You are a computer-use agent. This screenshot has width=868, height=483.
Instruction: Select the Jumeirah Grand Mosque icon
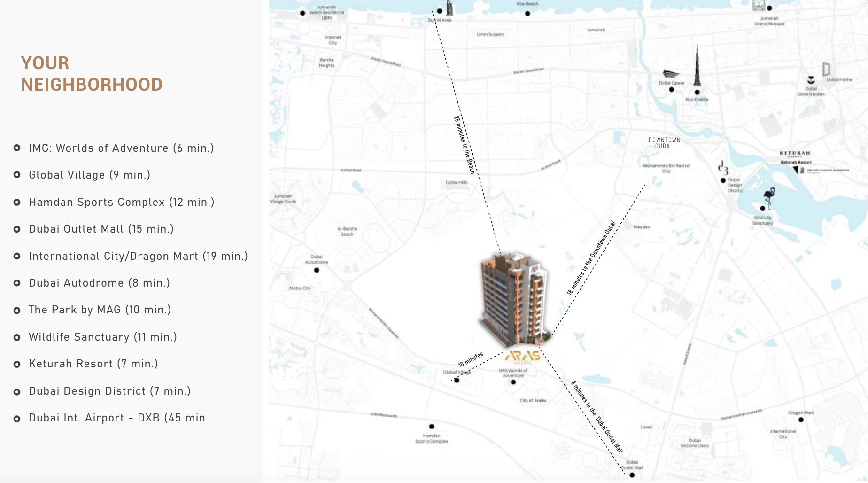point(759,6)
